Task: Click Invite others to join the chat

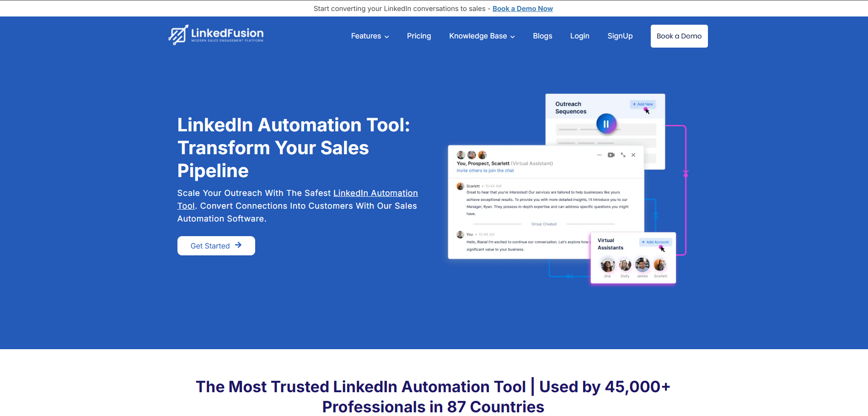Action: click(485, 171)
